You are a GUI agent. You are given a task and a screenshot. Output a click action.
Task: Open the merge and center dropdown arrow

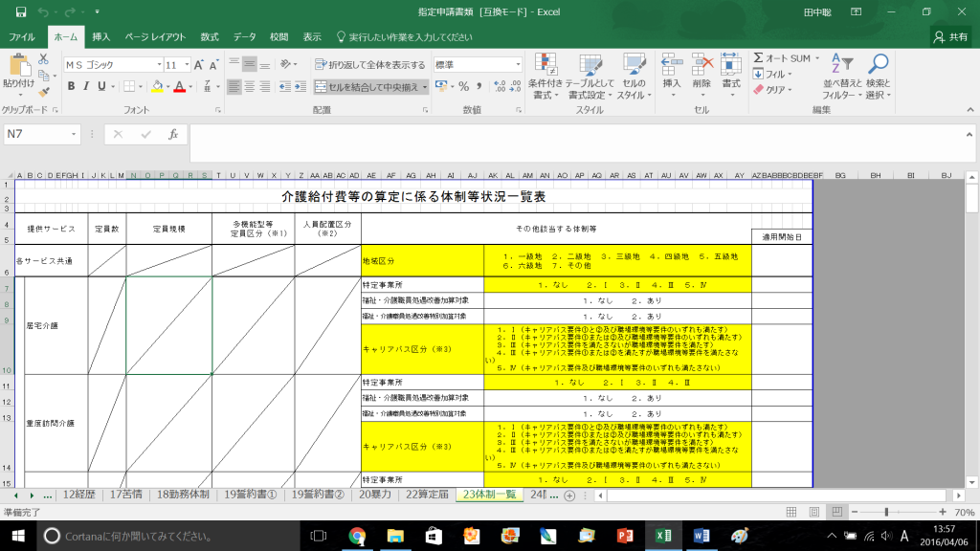pyautogui.click(x=425, y=86)
